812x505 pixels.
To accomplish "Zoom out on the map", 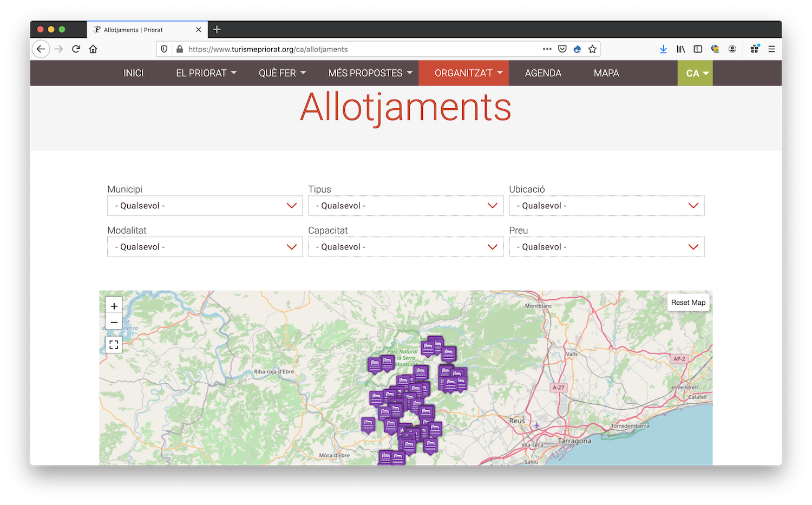I will pyautogui.click(x=114, y=323).
